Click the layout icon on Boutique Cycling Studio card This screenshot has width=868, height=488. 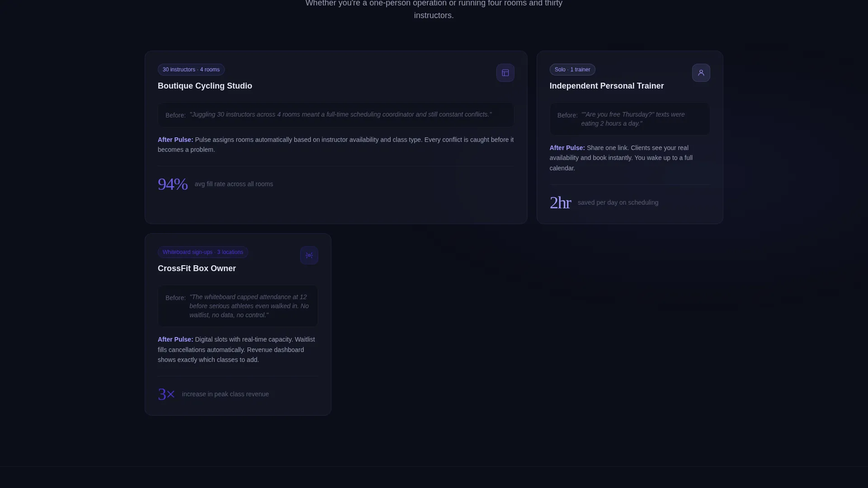[505, 73]
